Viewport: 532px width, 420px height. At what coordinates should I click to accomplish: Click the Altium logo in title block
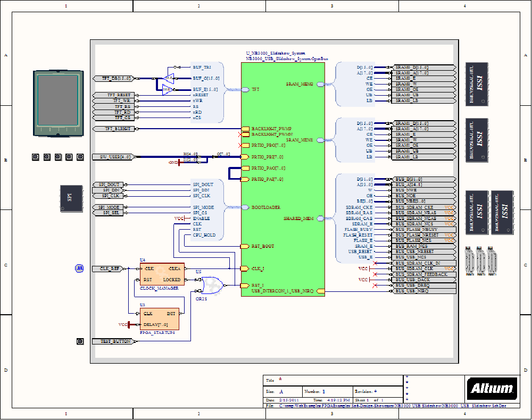(492, 389)
